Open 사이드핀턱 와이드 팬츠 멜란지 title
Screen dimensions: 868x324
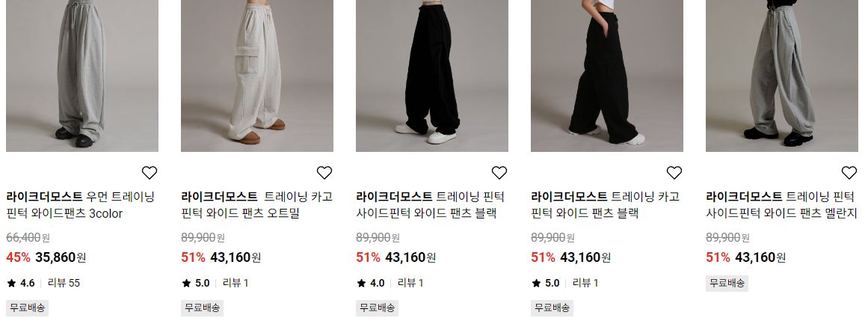point(781,205)
